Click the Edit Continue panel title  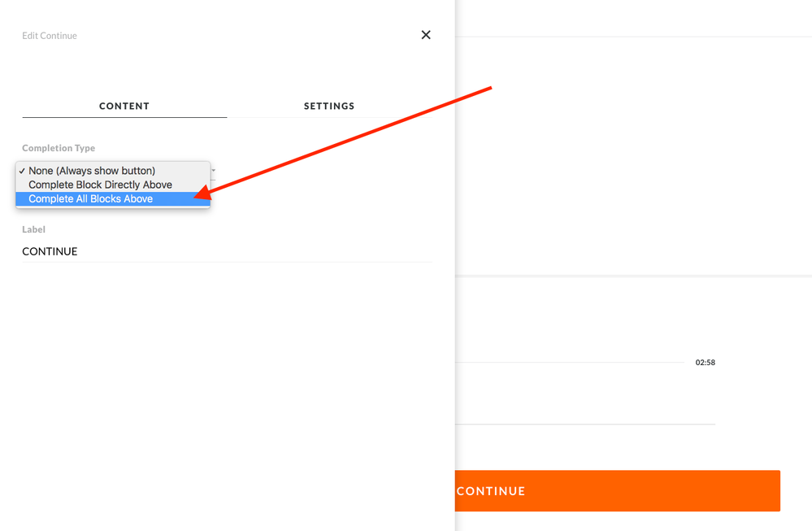pos(50,36)
